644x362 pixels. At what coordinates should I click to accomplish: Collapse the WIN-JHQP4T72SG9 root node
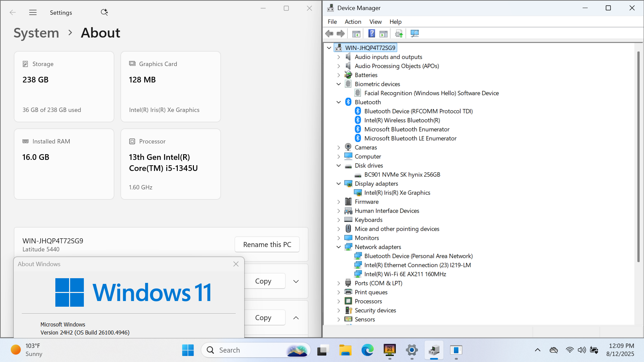(329, 48)
